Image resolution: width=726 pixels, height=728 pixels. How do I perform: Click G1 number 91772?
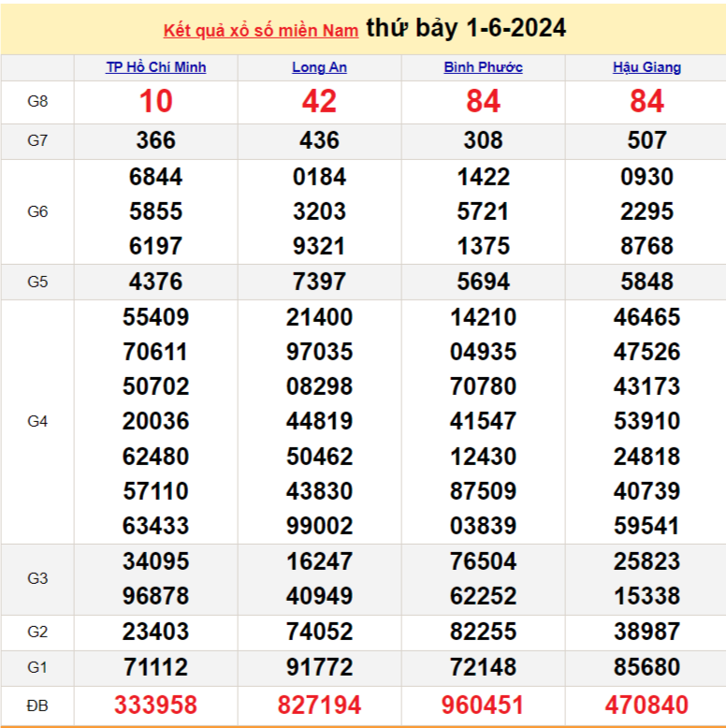pyautogui.click(x=319, y=667)
